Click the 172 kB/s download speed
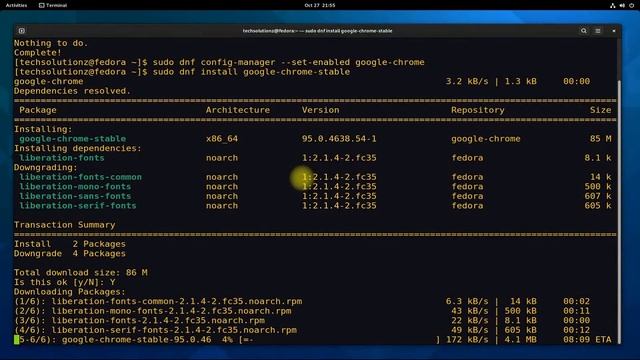This screenshot has width=640, height=360. pyautogui.click(x=467, y=340)
